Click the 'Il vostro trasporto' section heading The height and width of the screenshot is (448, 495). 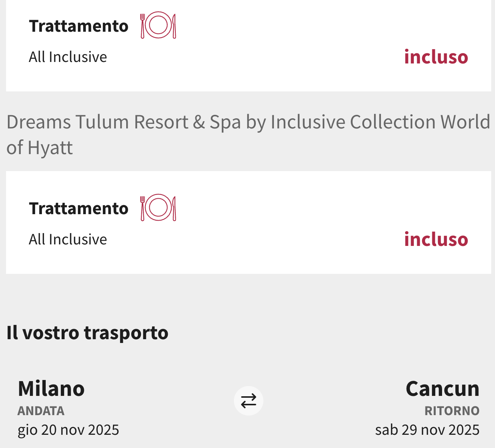pyautogui.click(x=87, y=333)
